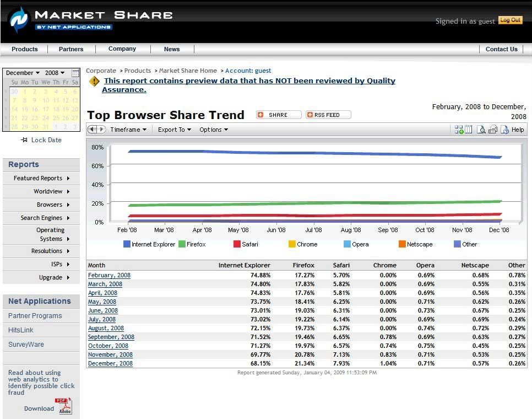Expand Operating Systems reports submenu
The width and height of the screenshot is (532, 419).
[41, 234]
